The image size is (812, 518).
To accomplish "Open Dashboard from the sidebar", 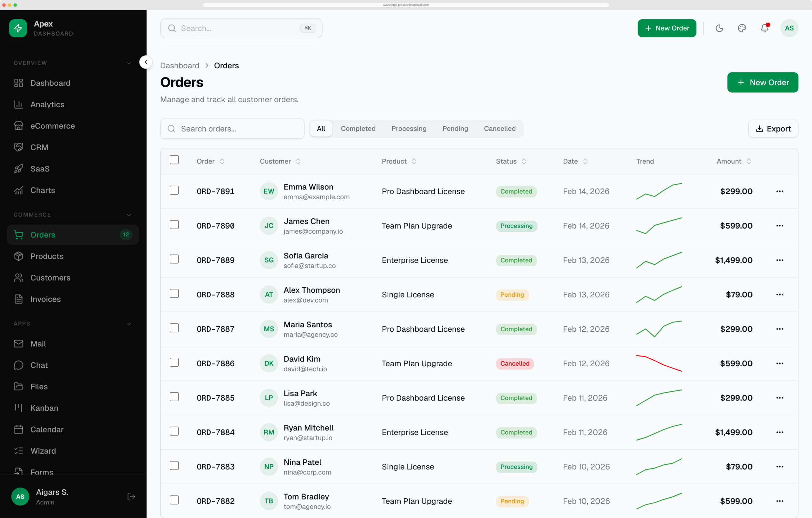I will [73, 83].
